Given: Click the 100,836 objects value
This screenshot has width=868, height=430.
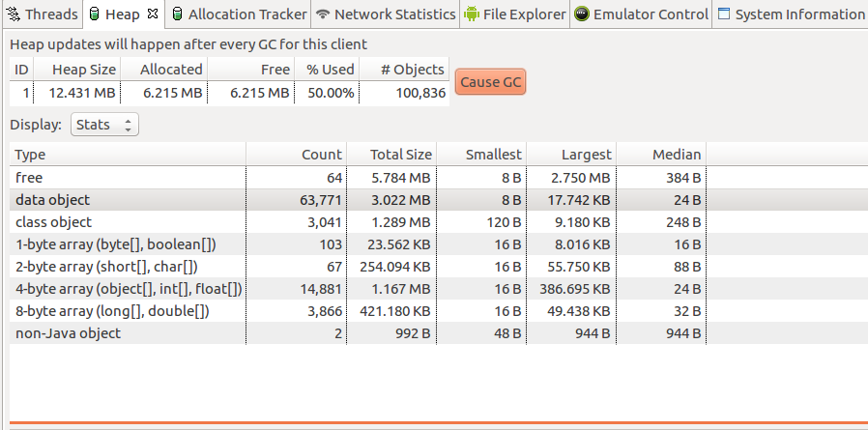Looking at the screenshot, I should pyautogui.click(x=420, y=93).
